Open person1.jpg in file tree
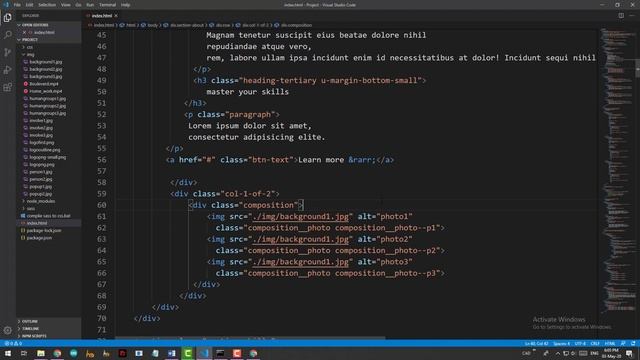The image size is (640, 360). tap(40, 172)
